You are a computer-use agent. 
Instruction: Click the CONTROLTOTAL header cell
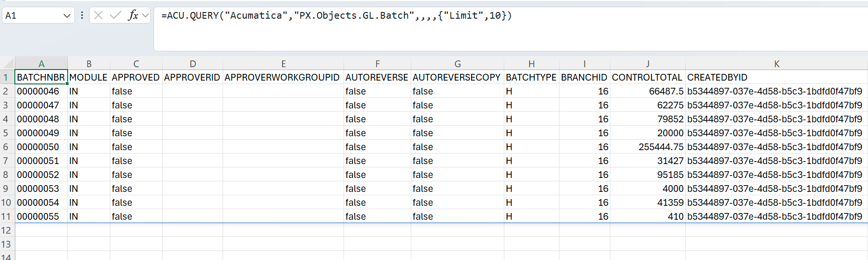[x=647, y=77]
